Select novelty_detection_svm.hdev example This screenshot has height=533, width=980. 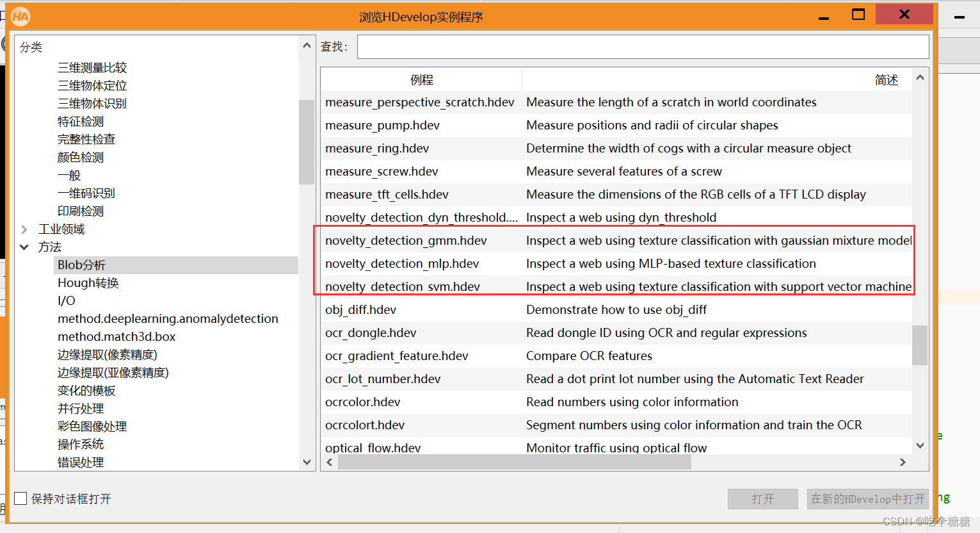coord(403,287)
